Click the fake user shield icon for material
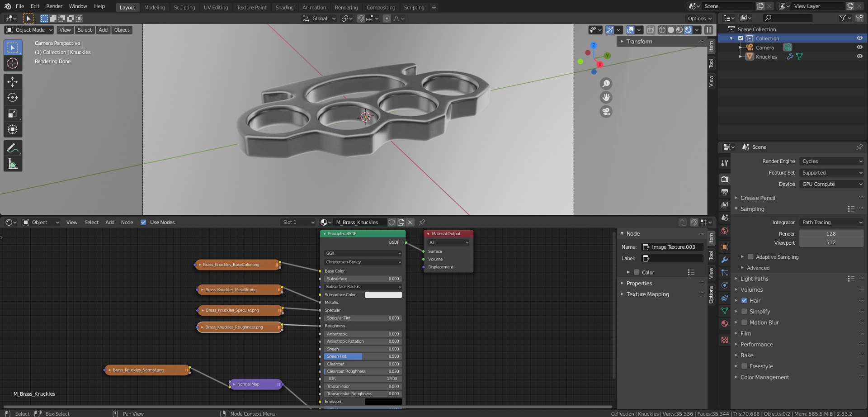 pyautogui.click(x=392, y=222)
